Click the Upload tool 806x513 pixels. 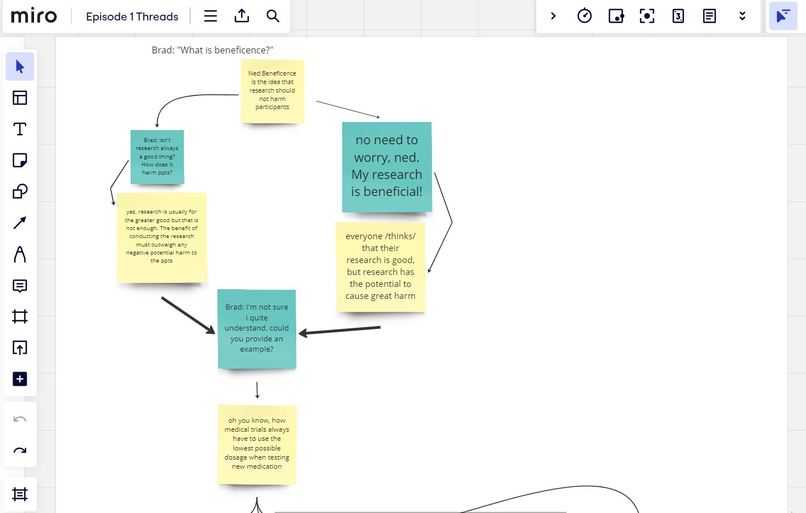[20, 348]
